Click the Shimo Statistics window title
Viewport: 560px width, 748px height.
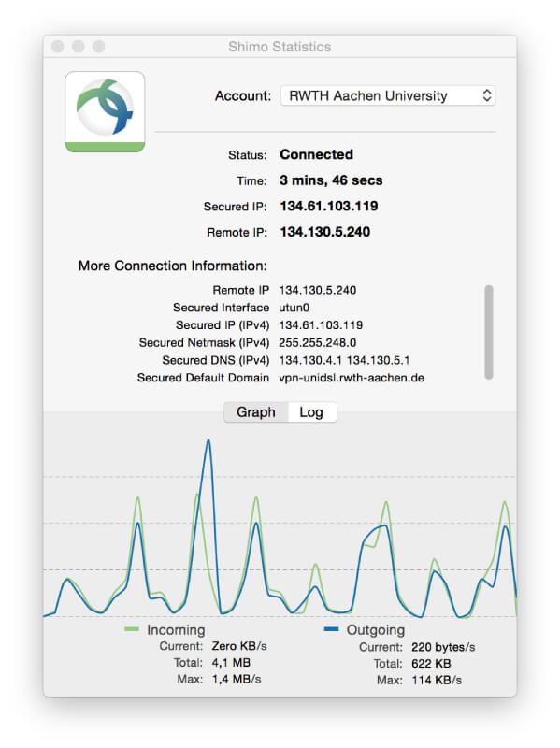[x=280, y=46]
